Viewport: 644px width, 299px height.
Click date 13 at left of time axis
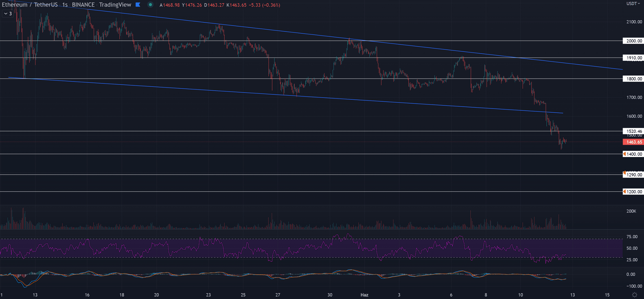pos(35,295)
